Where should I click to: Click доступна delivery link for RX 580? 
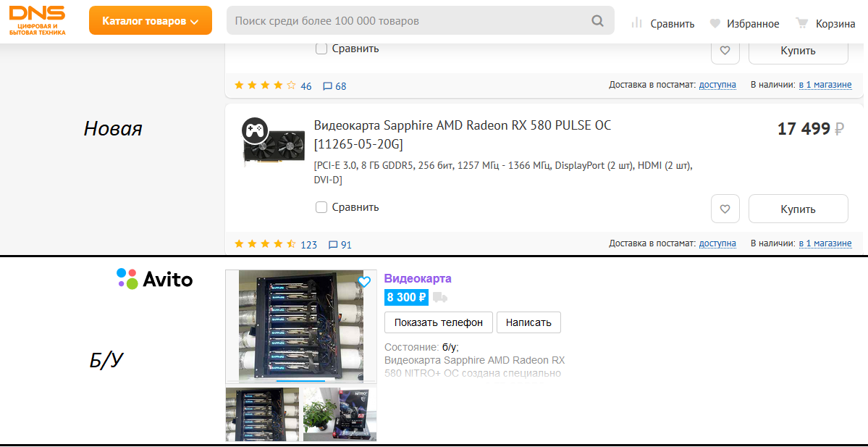pos(717,243)
